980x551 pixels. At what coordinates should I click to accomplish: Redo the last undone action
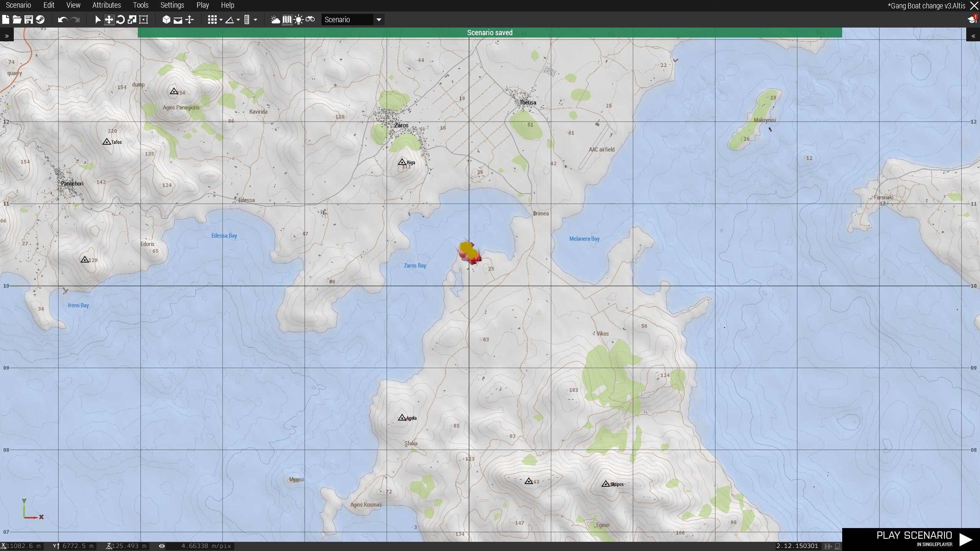point(75,20)
